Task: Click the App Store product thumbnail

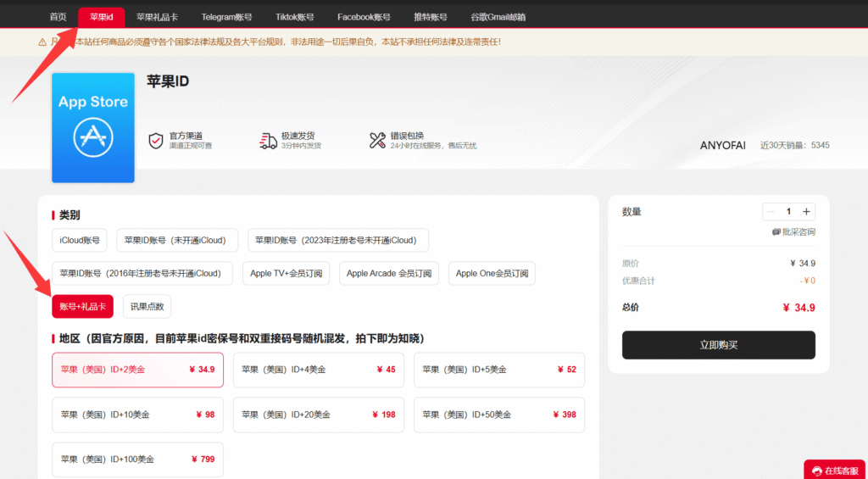Action: (x=93, y=128)
